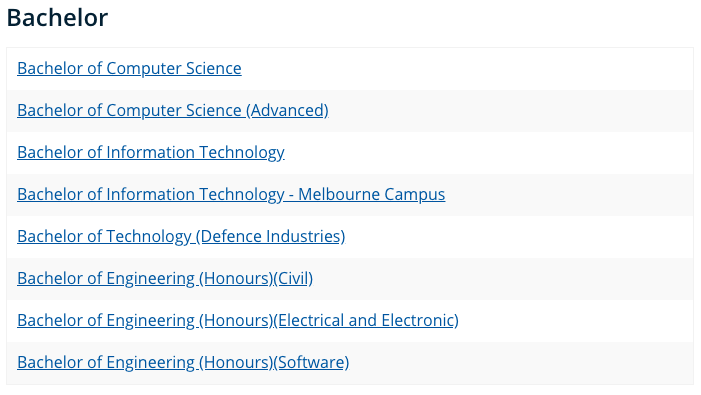Viewport: 701px width, 395px height.
Task: Follow the Engineering (Honours)(Software) link
Action: coord(183,362)
